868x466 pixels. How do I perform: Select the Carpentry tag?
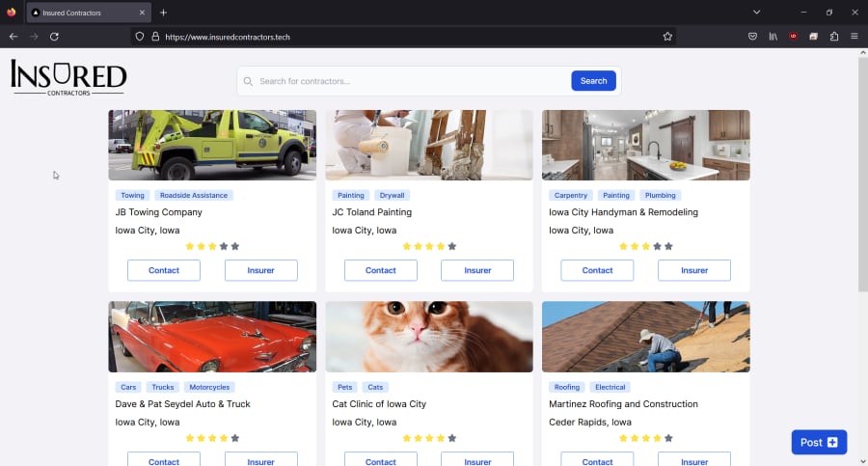(x=571, y=195)
